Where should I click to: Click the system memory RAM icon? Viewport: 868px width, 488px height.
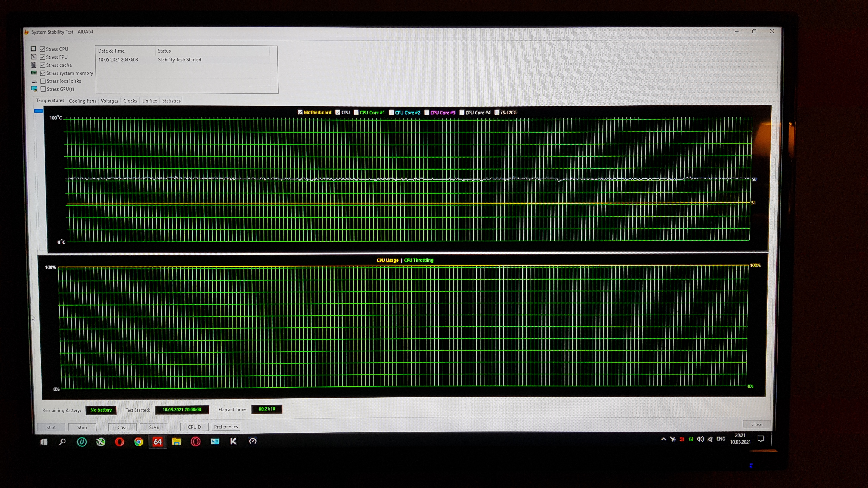pyautogui.click(x=34, y=73)
